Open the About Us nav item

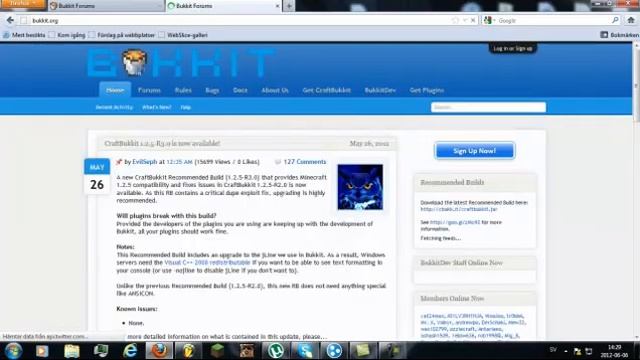275,90
